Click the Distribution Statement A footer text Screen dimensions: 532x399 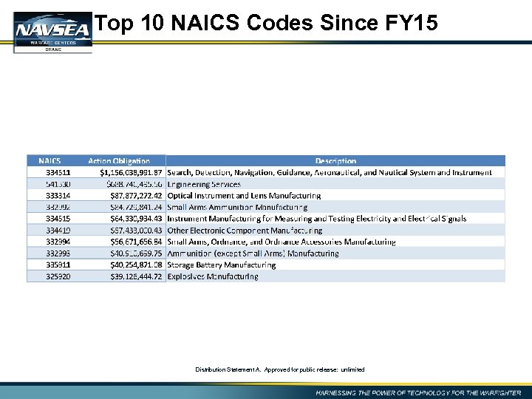pyautogui.click(x=279, y=369)
